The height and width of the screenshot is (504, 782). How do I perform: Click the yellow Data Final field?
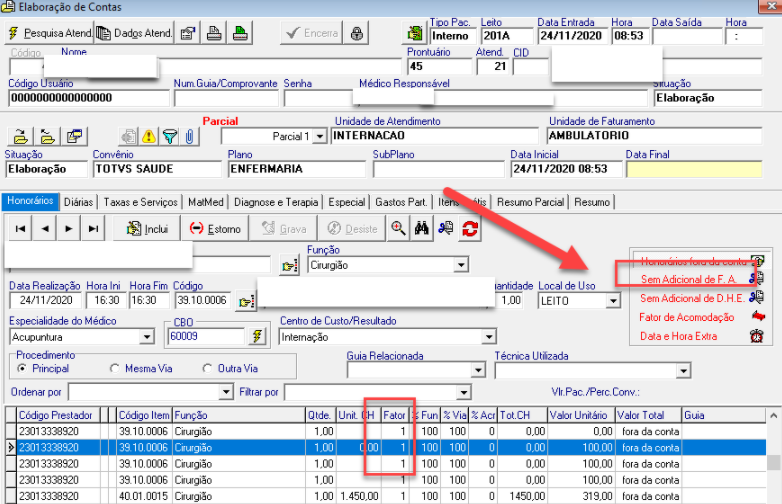(x=694, y=169)
